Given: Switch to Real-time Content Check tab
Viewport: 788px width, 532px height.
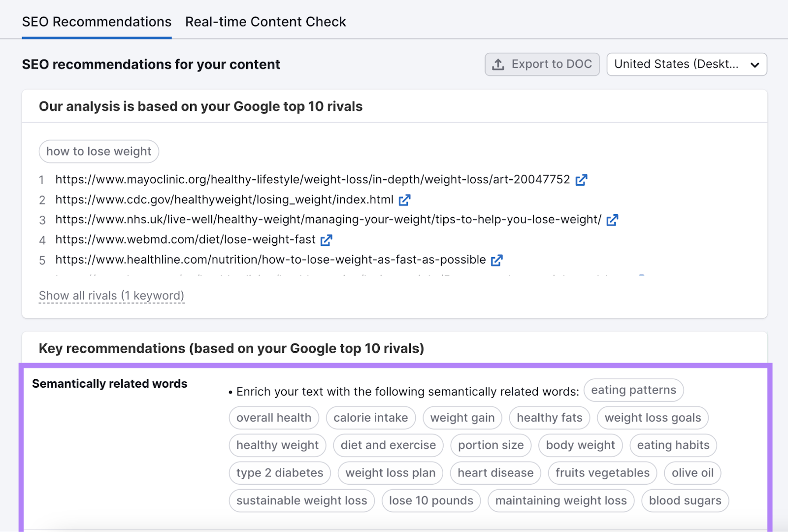Looking at the screenshot, I should point(265,22).
